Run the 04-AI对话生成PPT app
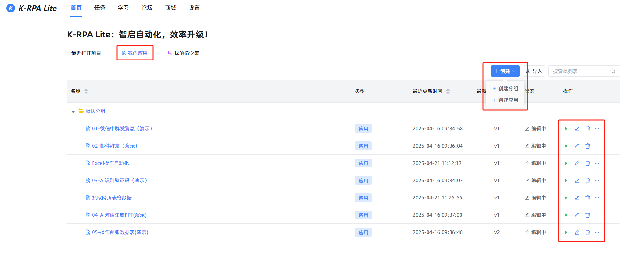The width and height of the screenshot is (644, 265). (566, 215)
